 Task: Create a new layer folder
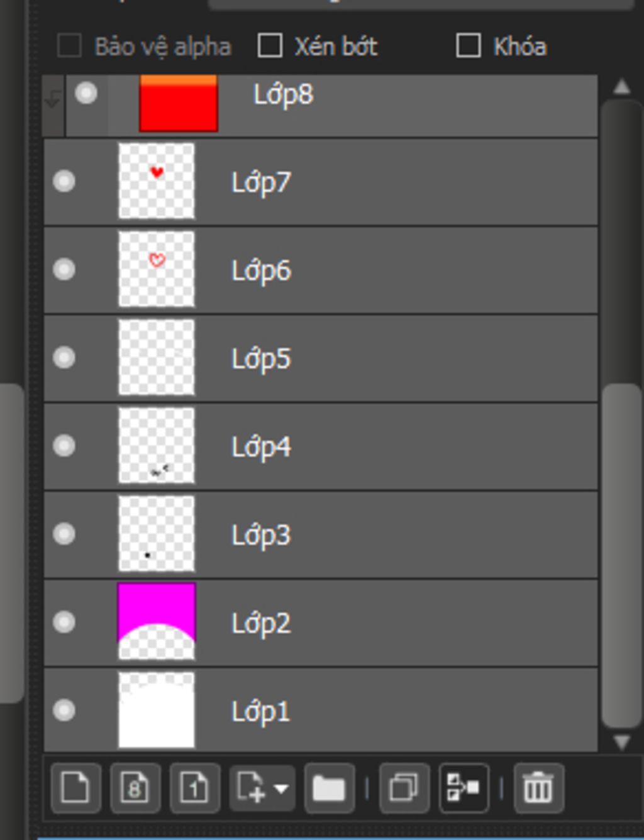pyautogui.click(x=329, y=788)
